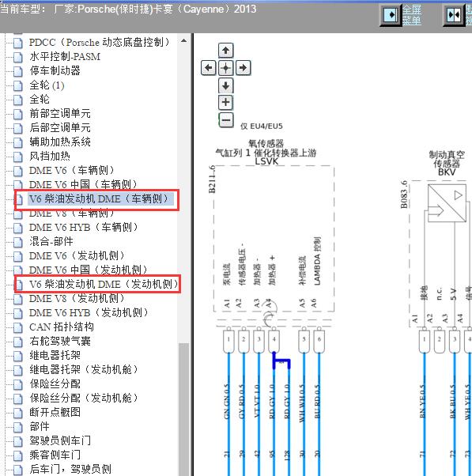Click page icon beside CAN 拓扑结构
Image resolution: width=472 pixels, height=476 pixels.
click(17, 327)
